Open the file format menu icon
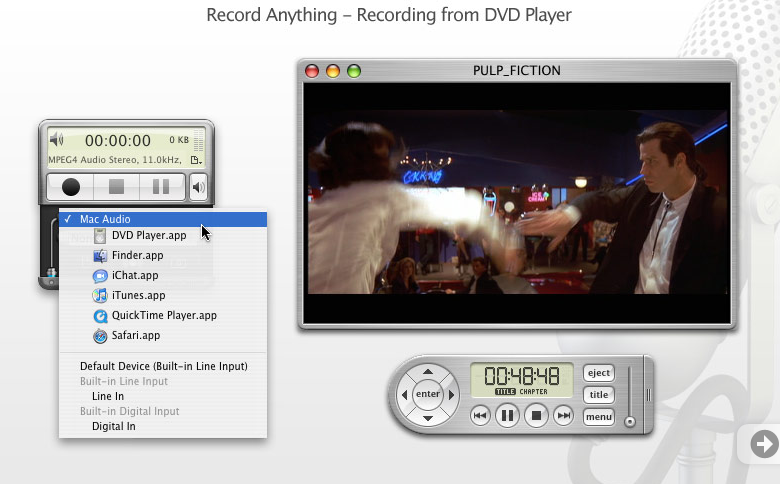 tap(196, 160)
